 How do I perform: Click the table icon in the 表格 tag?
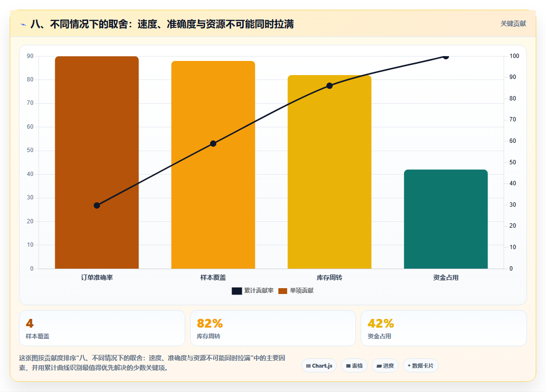[x=348, y=366]
